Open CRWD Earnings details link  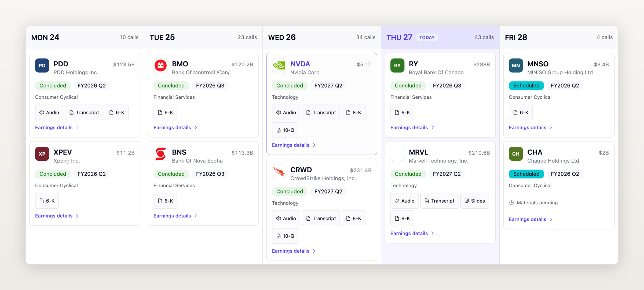[294, 251]
